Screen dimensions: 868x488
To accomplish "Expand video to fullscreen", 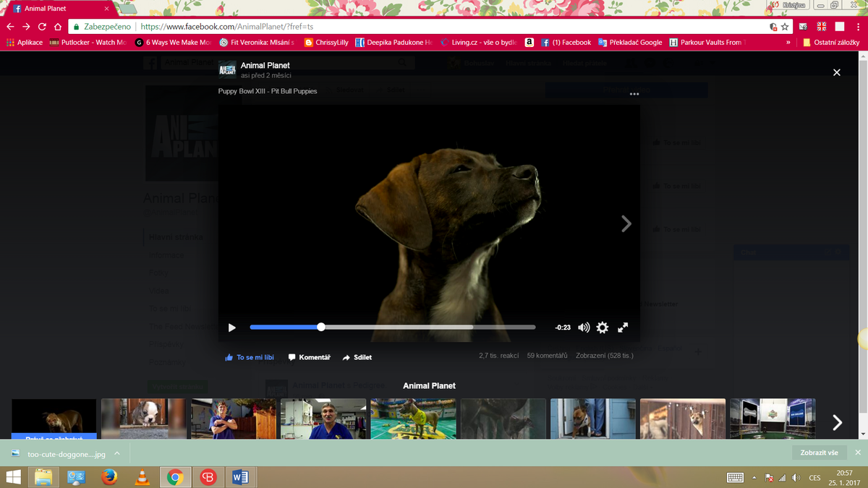I will [623, 328].
